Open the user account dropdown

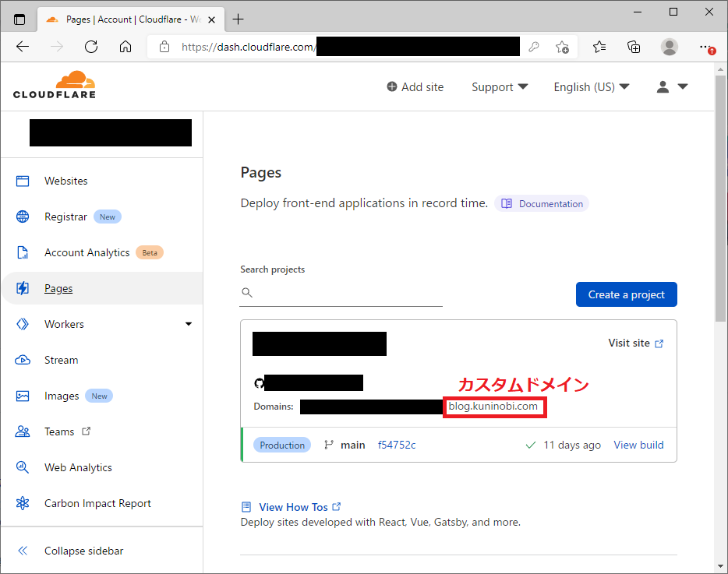[x=672, y=86]
